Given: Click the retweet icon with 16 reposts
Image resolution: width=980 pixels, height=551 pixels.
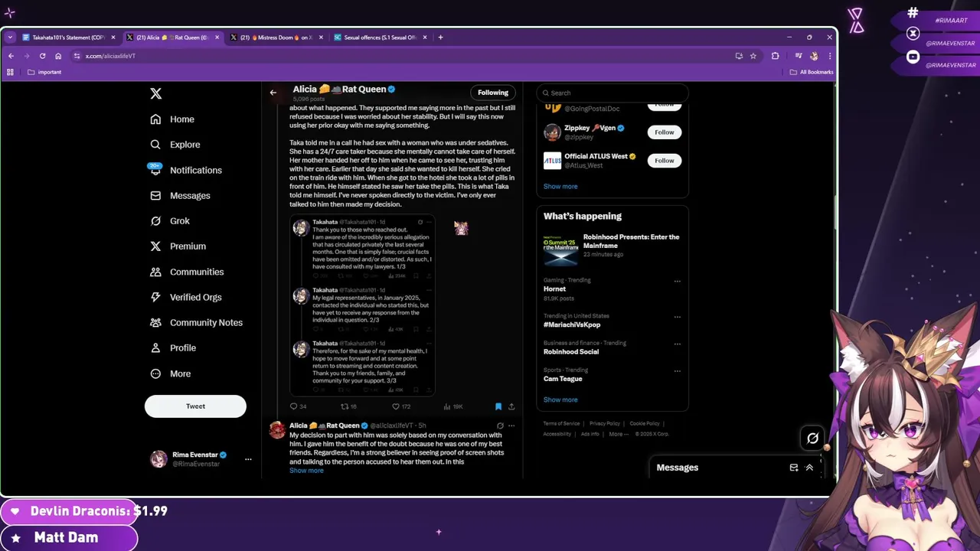Looking at the screenshot, I should [x=344, y=406].
